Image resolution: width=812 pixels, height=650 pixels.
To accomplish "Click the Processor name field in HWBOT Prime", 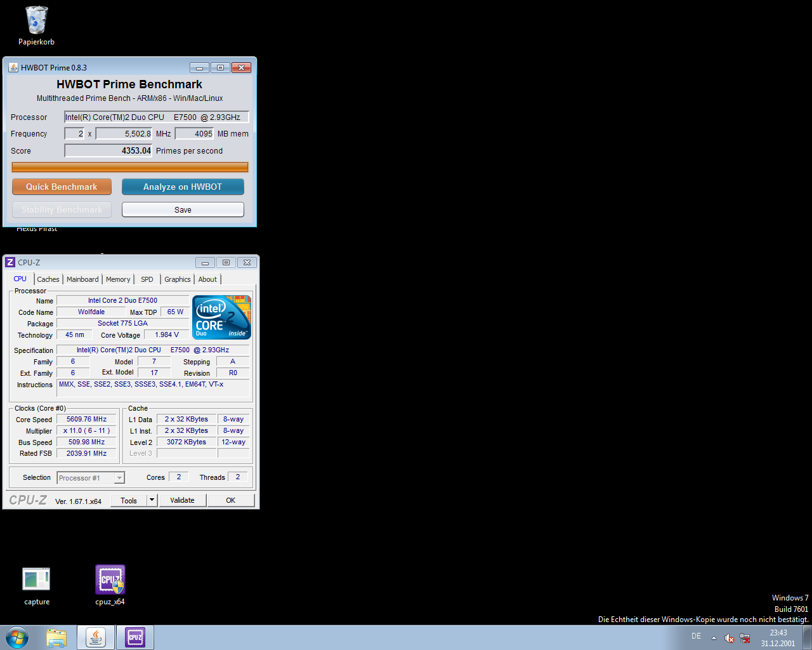I will coord(157,117).
